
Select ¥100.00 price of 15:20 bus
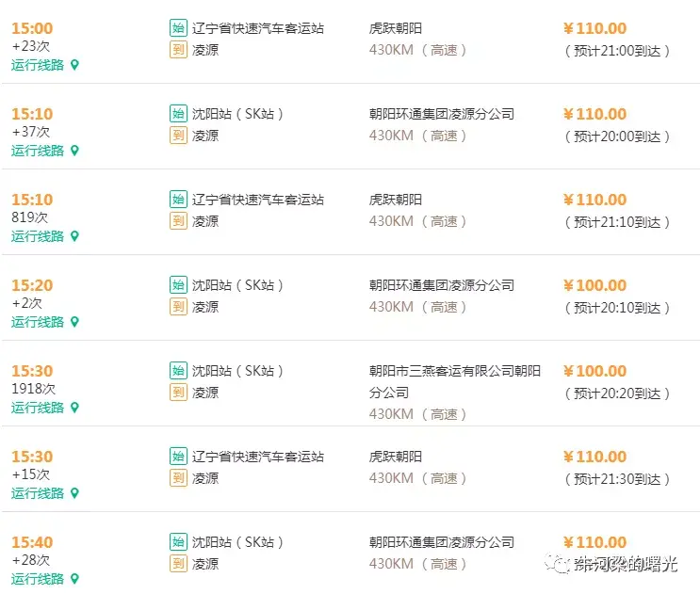pos(594,285)
